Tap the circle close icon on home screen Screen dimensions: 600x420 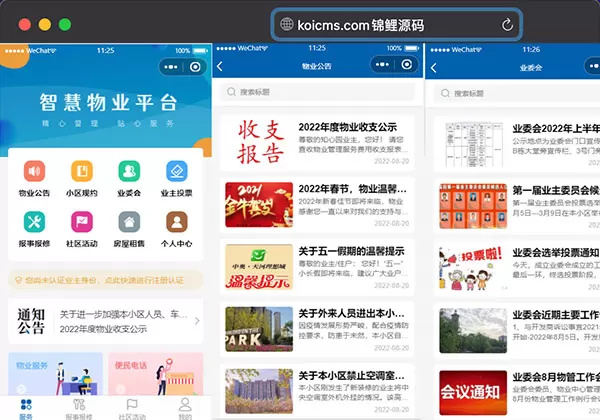(x=195, y=67)
